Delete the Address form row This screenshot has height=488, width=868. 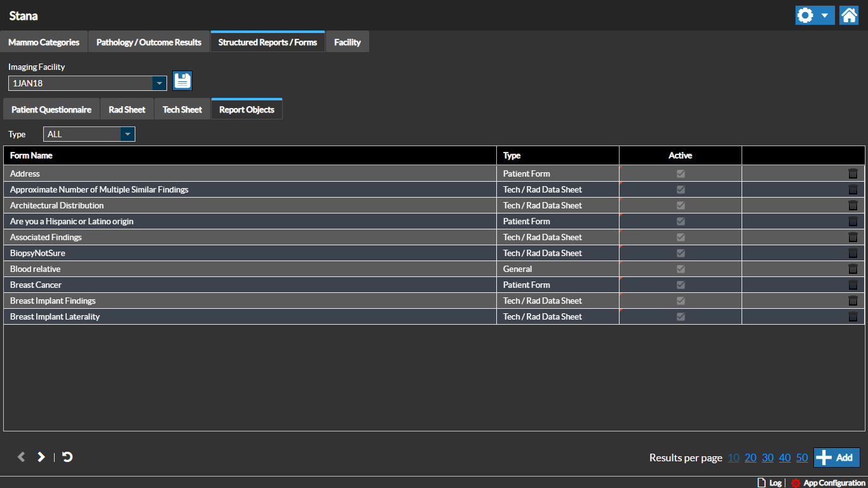[853, 173]
